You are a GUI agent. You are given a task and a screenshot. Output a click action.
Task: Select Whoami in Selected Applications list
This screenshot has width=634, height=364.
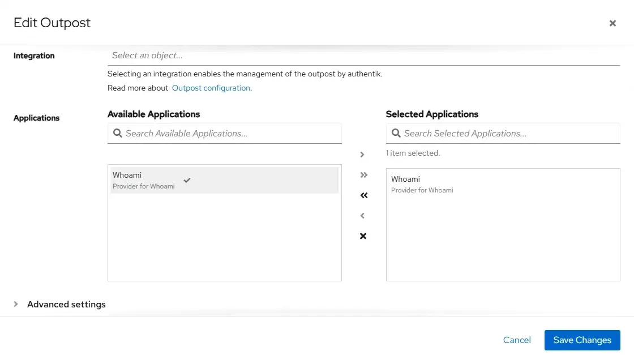pos(503,184)
